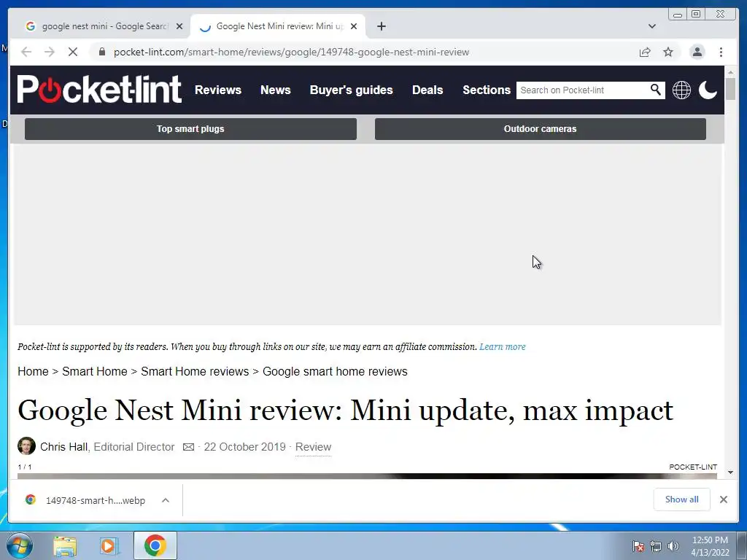Screen dimensions: 747x560
Task: Open Buyer's guides menu
Action: 351,90
